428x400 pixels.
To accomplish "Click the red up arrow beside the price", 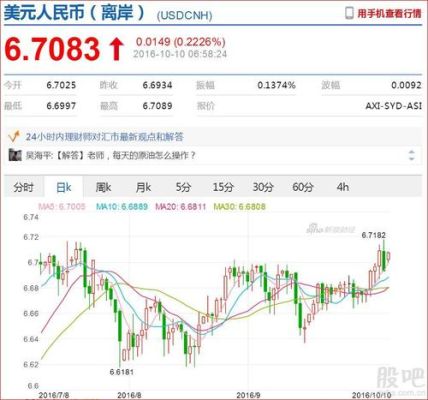I will 117,49.
